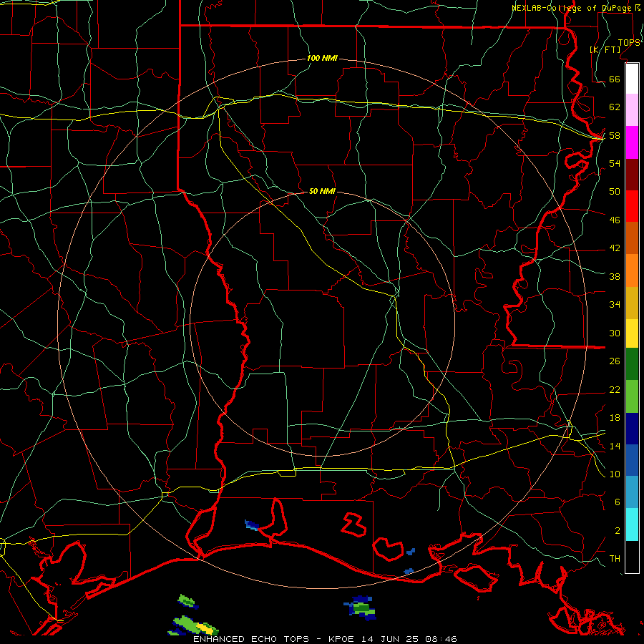The image size is (644, 644).
Task: Click the '46' legend value label
Action: [x=615, y=220]
